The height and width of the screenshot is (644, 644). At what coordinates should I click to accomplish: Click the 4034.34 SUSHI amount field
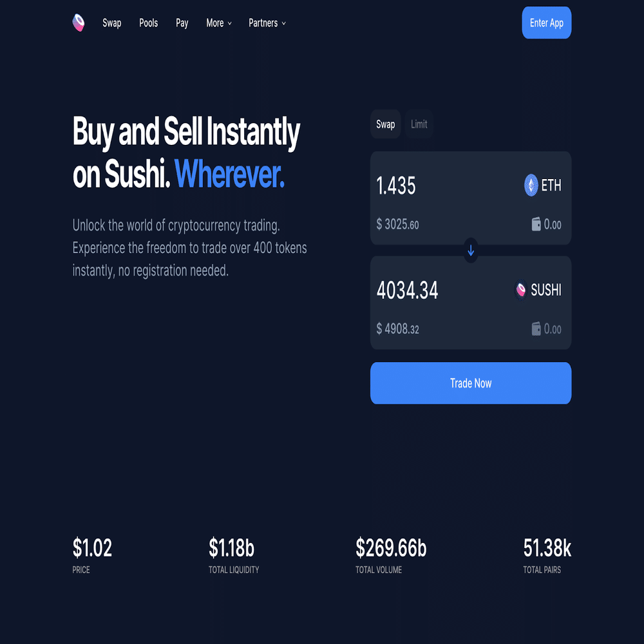click(407, 290)
